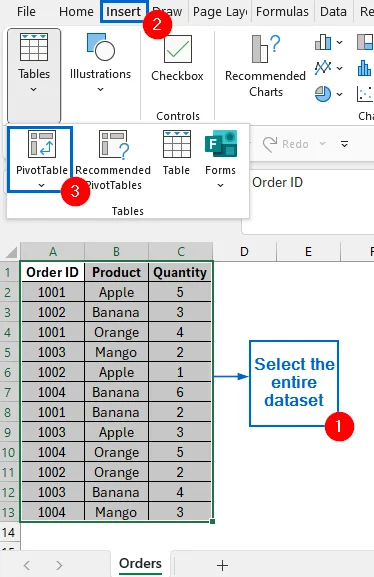Select cell B10 containing Orange
The width and height of the screenshot is (374, 577).
(116, 452)
